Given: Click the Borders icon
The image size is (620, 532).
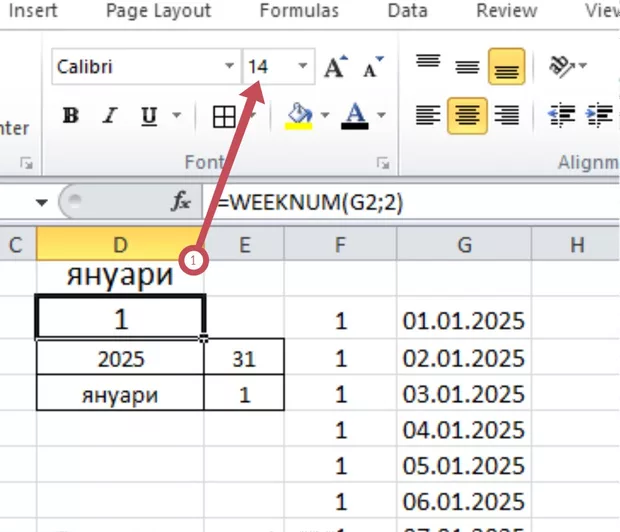Looking at the screenshot, I should [x=224, y=117].
